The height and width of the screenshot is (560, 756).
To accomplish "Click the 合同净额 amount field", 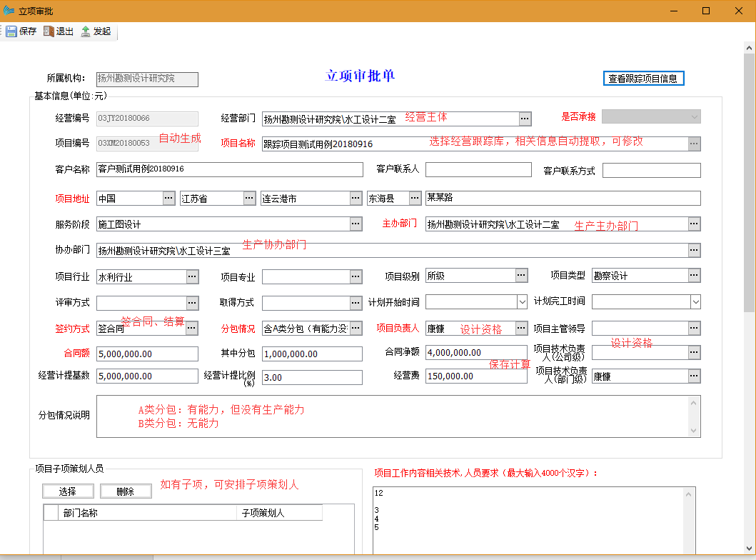I will (476, 353).
